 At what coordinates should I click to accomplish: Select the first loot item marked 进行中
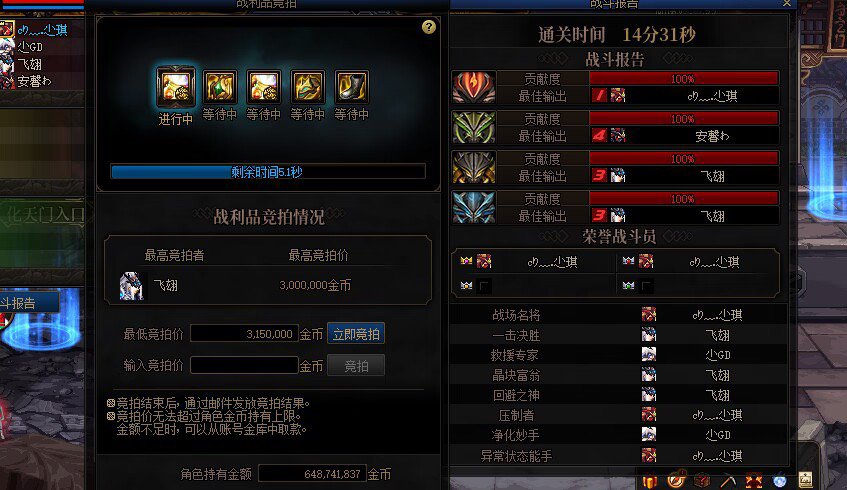pyautogui.click(x=176, y=86)
